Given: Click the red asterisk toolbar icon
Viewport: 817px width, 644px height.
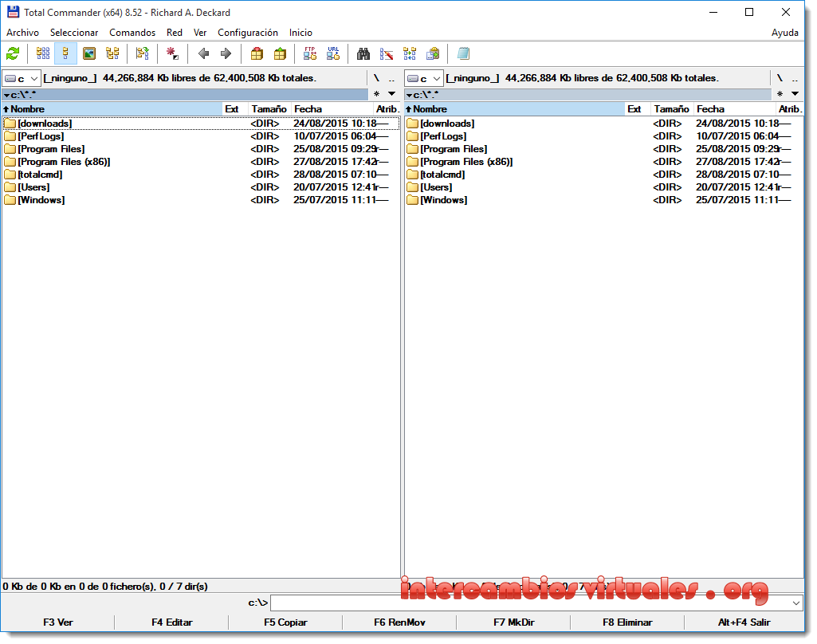Looking at the screenshot, I should coord(172,53).
